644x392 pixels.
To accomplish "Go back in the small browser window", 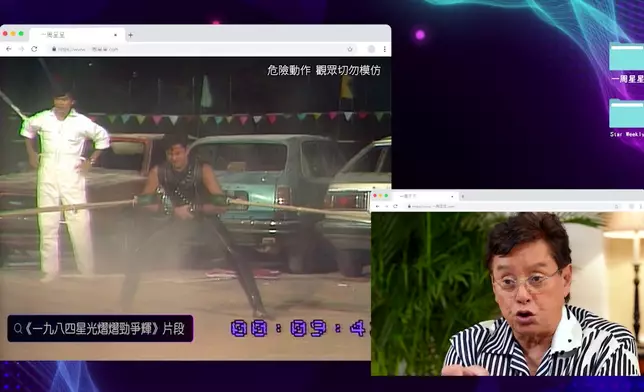I will pyautogui.click(x=377, y=206).
